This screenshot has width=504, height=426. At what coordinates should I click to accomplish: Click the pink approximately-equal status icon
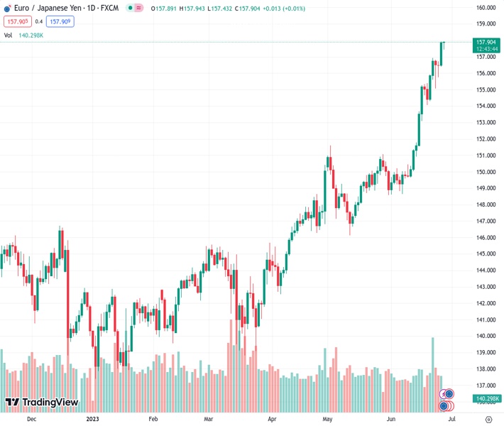tap(137, 8)
